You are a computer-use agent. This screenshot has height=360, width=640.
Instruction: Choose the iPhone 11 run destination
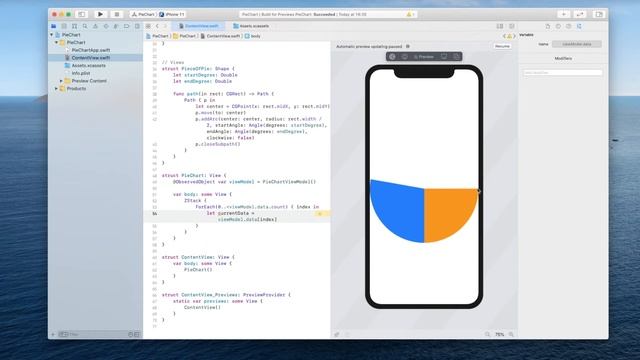coord(172,14)
